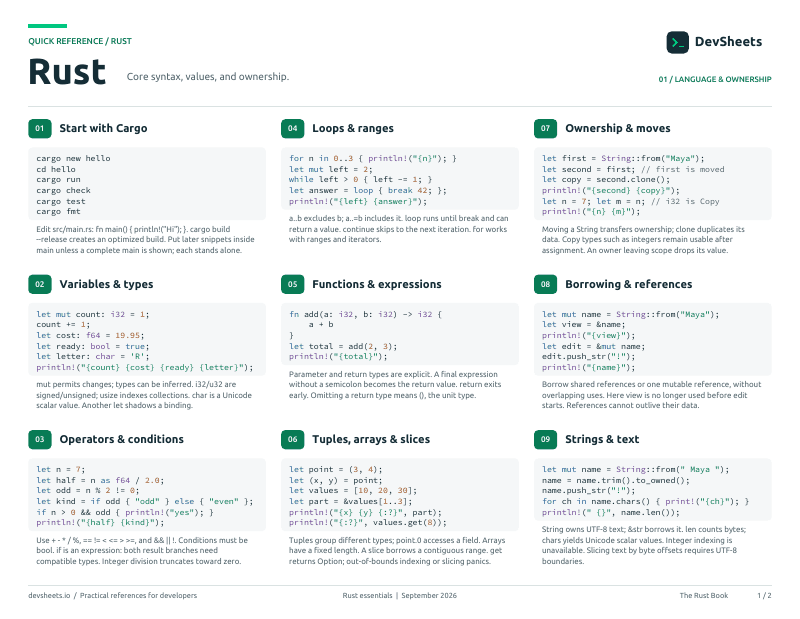The width and height of the screenshot is (800, 619).
Task: Click '01 / LANGUAGE & OWNERSHIP' label
Action: tap(715, 79)
